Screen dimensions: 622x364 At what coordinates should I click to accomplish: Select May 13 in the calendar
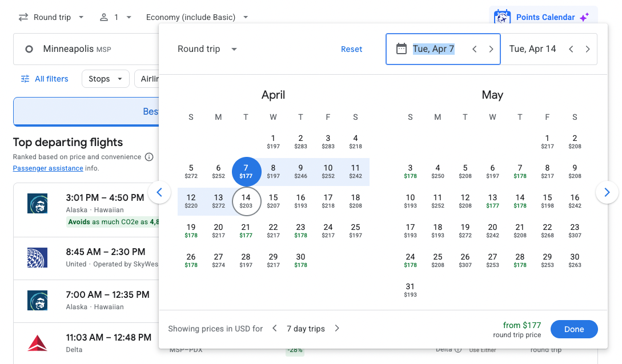[492, 202]
